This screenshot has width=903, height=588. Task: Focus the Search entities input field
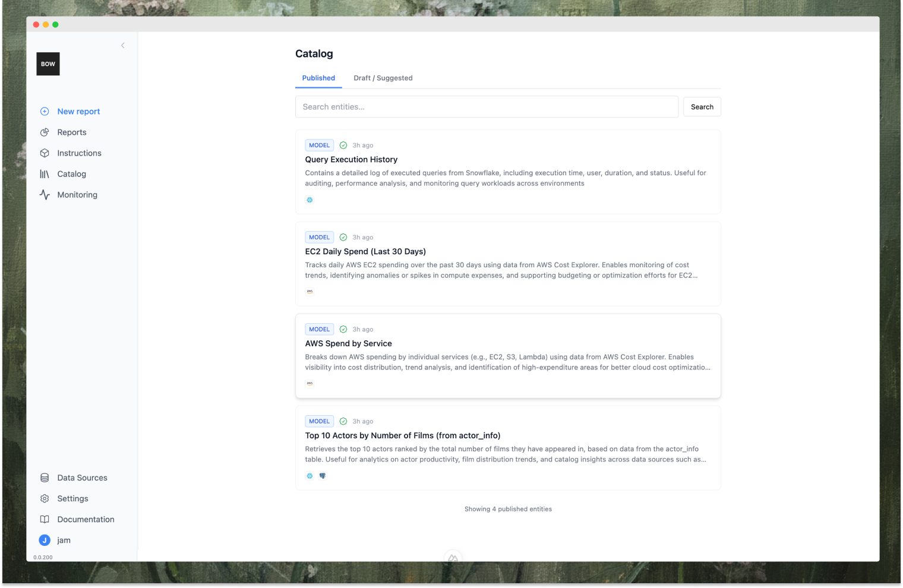(x=487, y=107)
